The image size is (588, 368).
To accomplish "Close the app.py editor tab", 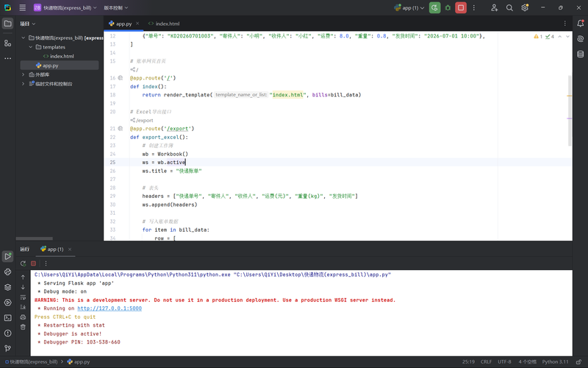I will coord(137,24).
